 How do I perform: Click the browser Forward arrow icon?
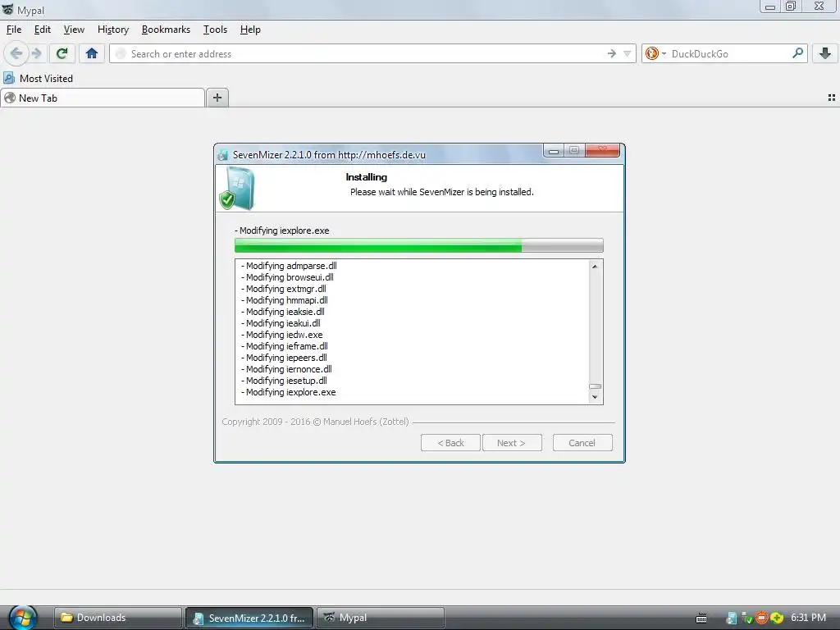pyautogui.click(x=36, y=53)
